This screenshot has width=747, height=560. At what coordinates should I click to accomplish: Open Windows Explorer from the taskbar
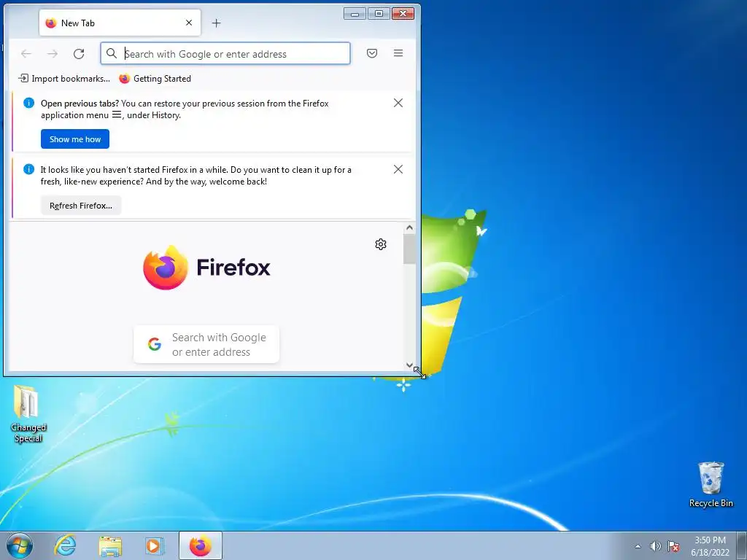(x=110, y=545)
